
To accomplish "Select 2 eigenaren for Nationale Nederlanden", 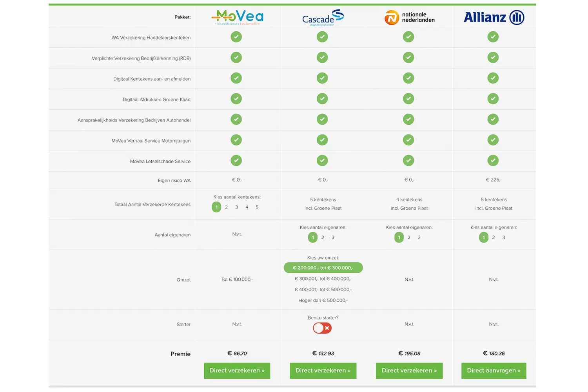I will tap(409, 238).
